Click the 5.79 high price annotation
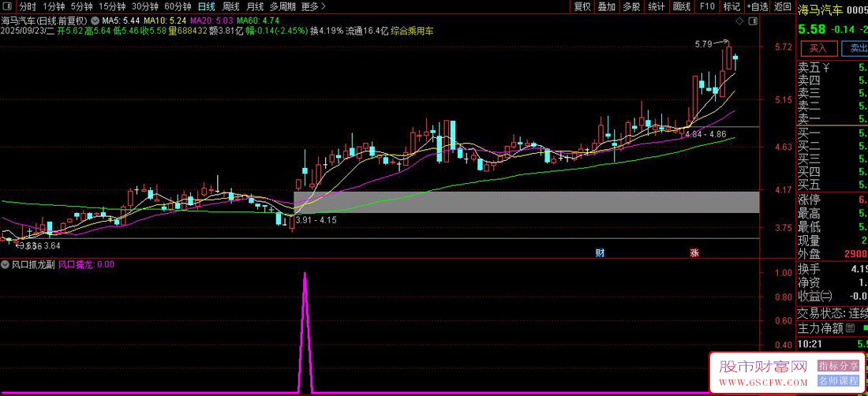The width and height of the screenshot is (868, 396). (x=704, y=43)
